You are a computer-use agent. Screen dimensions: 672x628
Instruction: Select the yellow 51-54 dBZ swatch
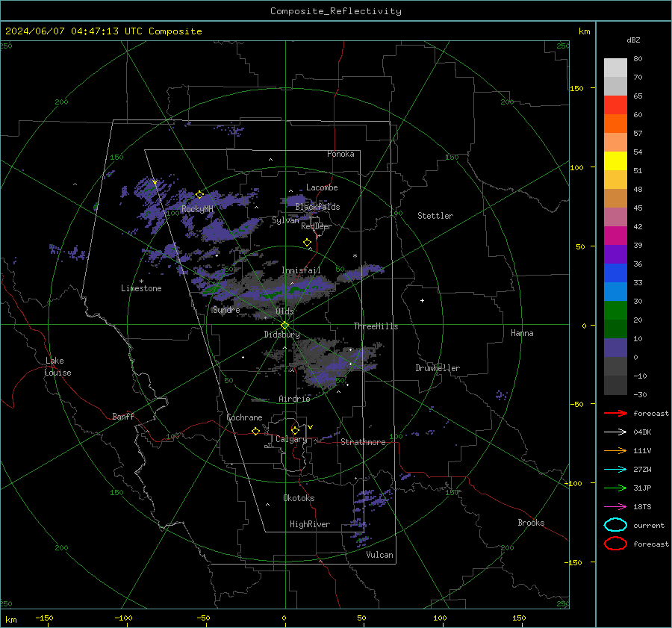coord(615,161)
